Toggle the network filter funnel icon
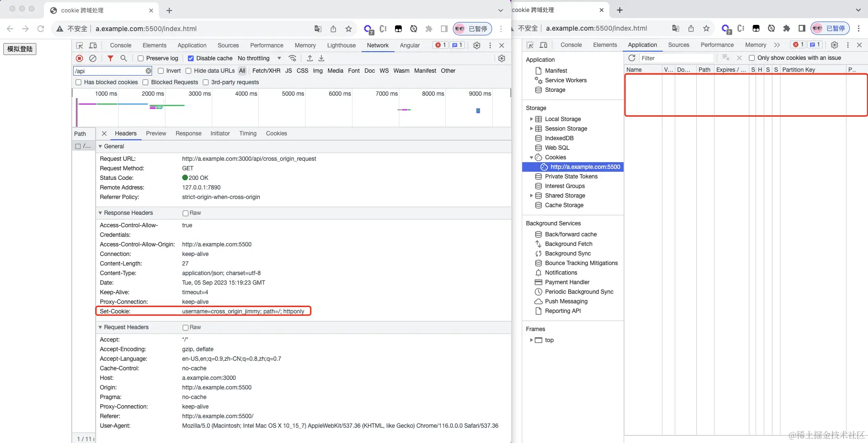Image resolution: width=868 pixels, height=443 pixels. pyautogui.click(x=110, y=58)
